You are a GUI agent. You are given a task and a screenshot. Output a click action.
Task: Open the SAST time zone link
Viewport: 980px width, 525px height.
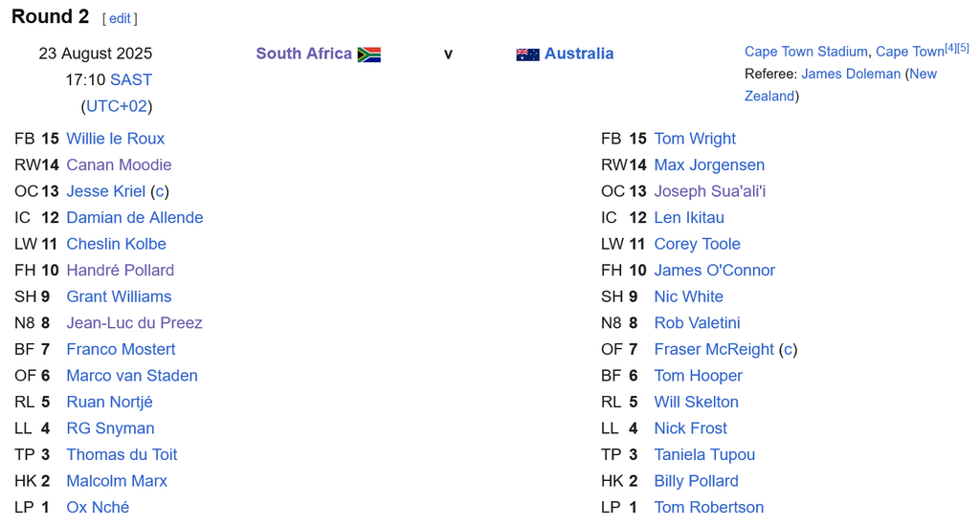130,80
